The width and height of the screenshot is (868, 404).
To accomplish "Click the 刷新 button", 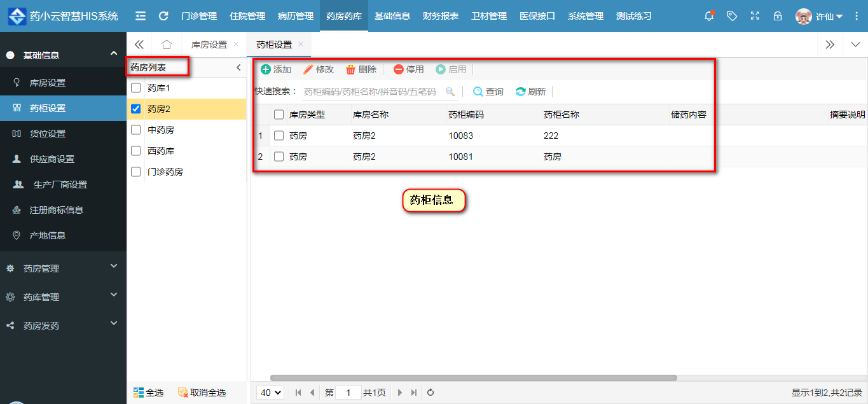I will point(531,92).
